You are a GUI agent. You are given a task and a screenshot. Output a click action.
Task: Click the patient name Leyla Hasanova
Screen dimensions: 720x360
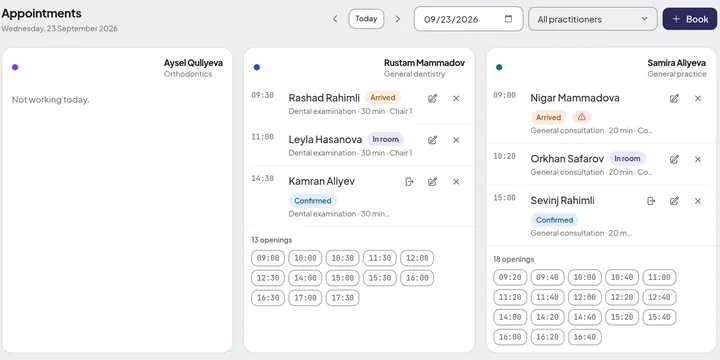(325, 139)
